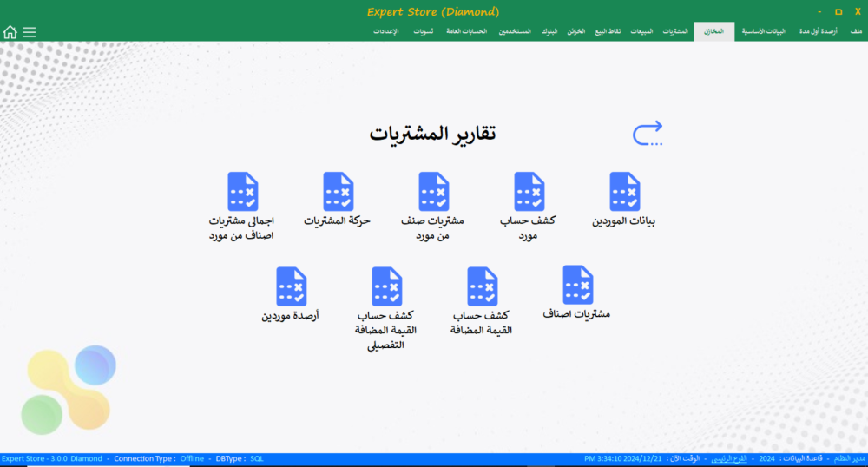
Task: Open the مشتريات اصناف report icon
Action: point(577,286)
